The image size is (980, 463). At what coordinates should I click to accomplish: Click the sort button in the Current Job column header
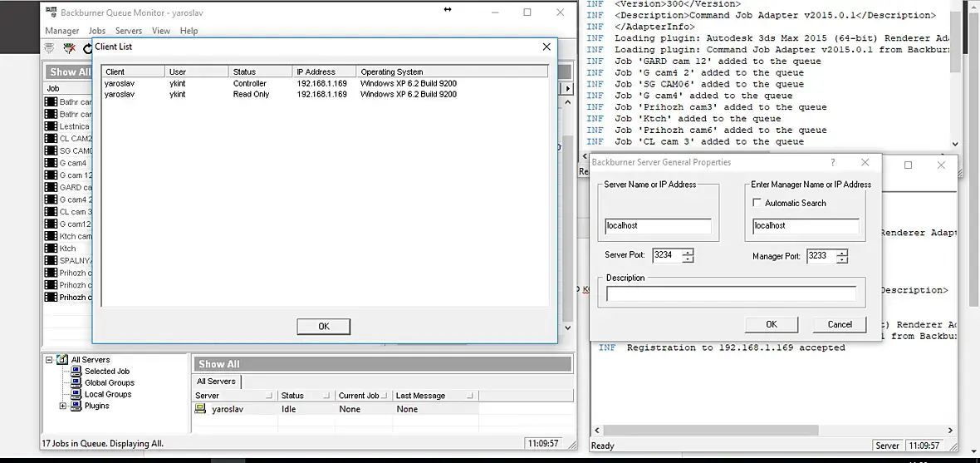point(385,396)
